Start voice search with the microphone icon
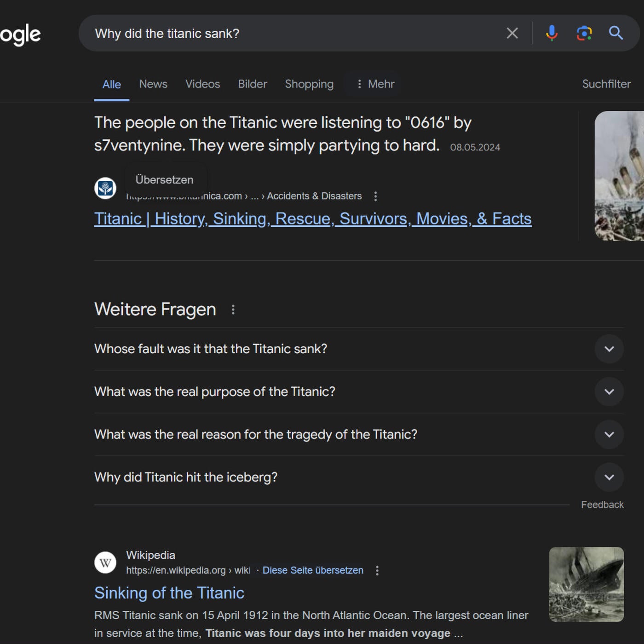 point(552,33)
